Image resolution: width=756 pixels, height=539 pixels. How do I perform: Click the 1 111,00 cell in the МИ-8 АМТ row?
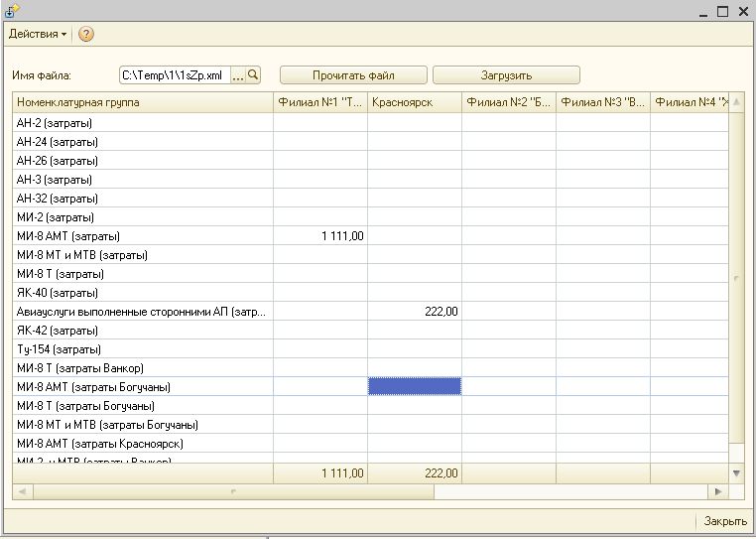[x=320, y=236]
